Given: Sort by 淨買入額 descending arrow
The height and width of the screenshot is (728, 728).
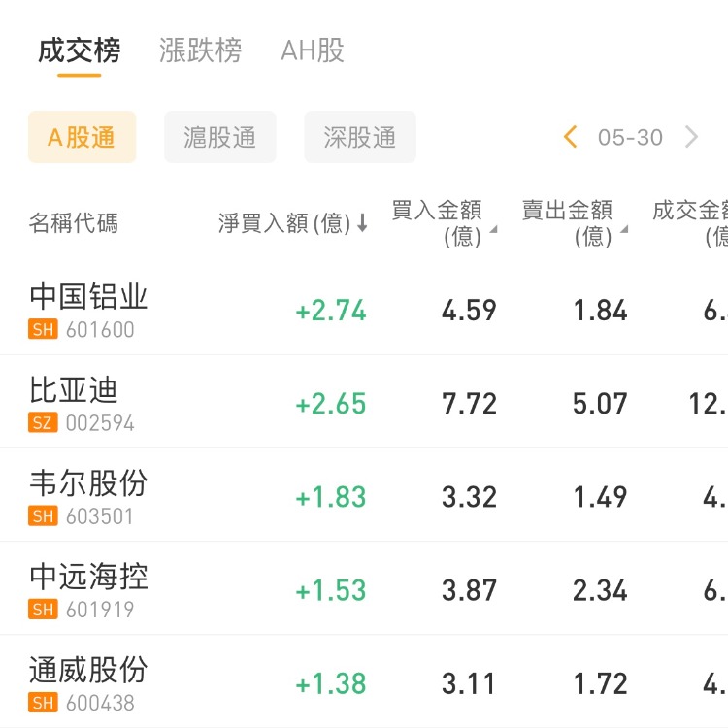Looking at the screenshot, I should point(362,224).
